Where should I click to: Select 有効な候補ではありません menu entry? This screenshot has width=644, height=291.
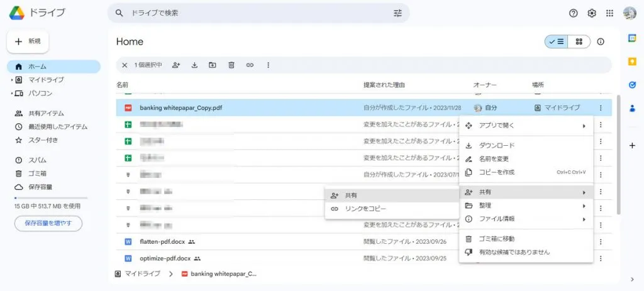526,252
